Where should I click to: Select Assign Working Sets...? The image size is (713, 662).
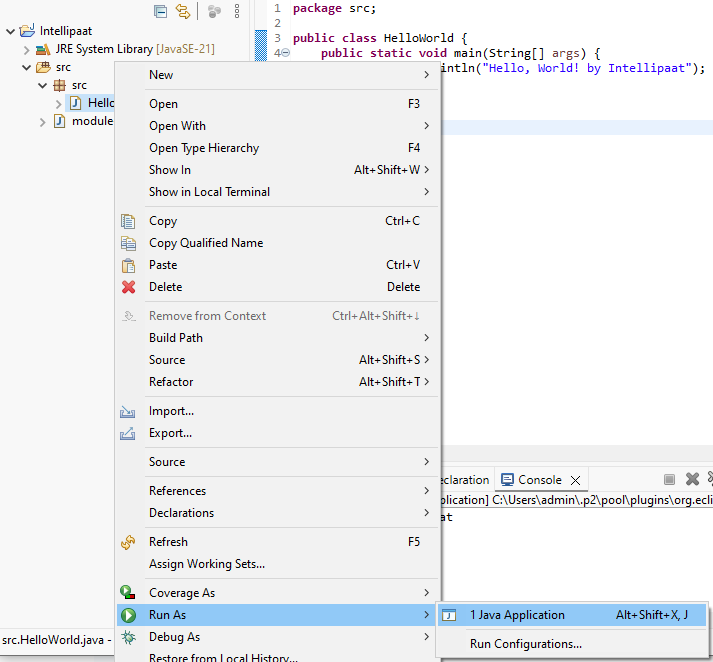click(278, 564)
